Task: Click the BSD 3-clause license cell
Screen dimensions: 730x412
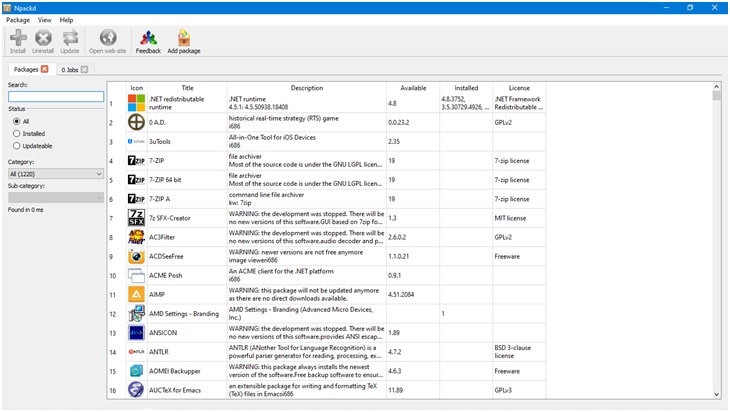Action: 519,351
